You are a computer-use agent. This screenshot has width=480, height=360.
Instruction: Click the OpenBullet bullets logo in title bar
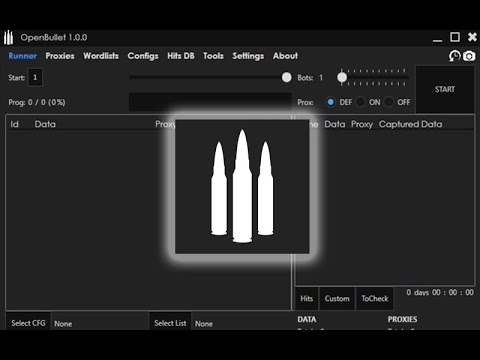click(9, 38)
